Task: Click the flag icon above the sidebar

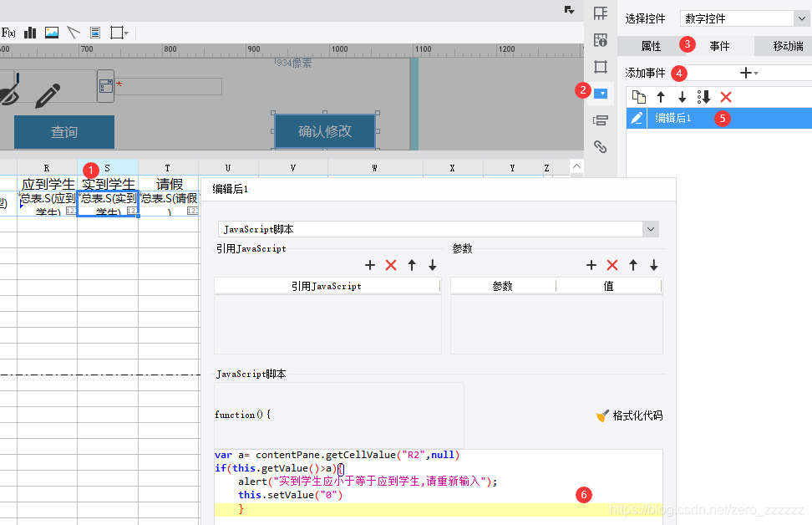Action: click(x=569, y=10)
